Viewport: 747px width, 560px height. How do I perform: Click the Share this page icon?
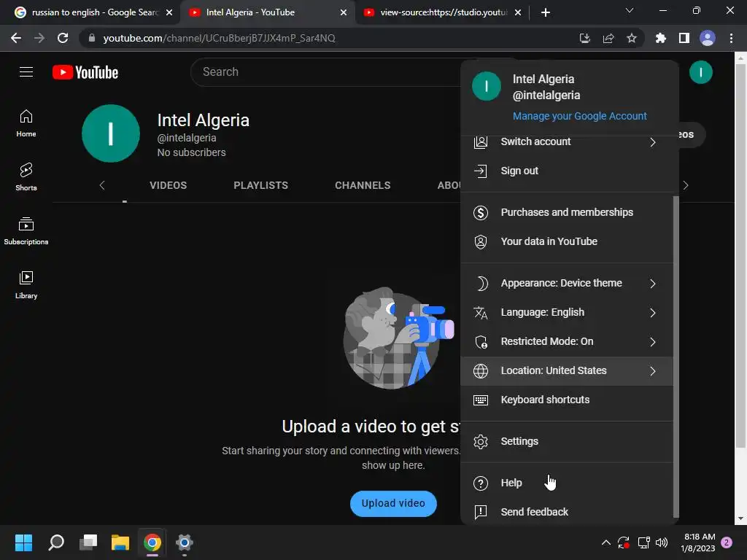pos(608,38)
